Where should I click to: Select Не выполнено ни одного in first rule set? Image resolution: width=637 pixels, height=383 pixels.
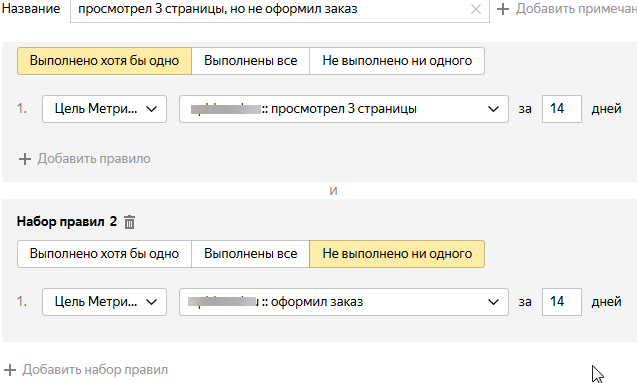[x=397, y=61]
